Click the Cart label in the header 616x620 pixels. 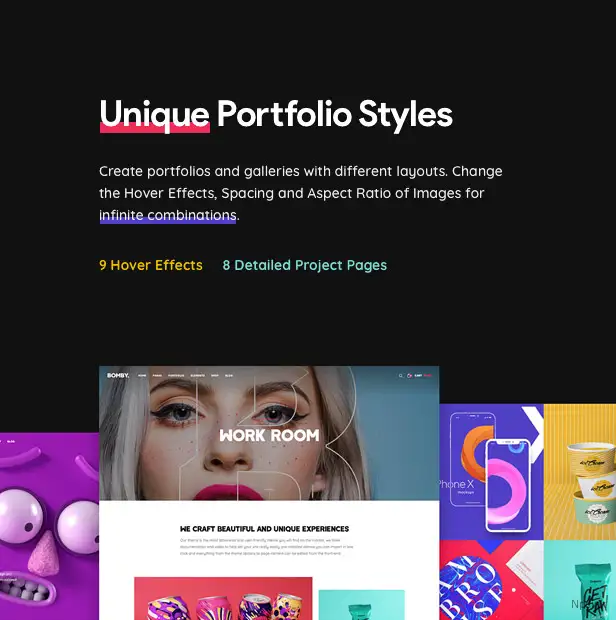click(x=418, y=376)
